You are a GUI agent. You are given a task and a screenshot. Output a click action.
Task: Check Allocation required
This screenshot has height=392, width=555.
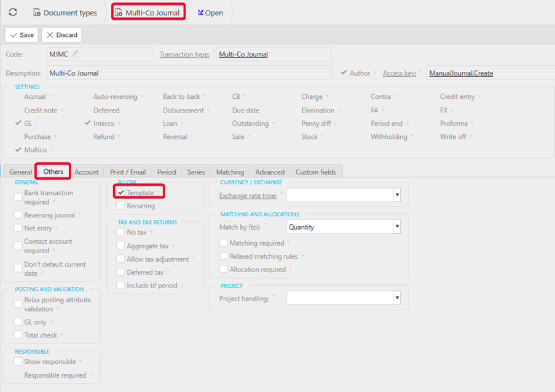pyautogui.click(x=223, y=269)
